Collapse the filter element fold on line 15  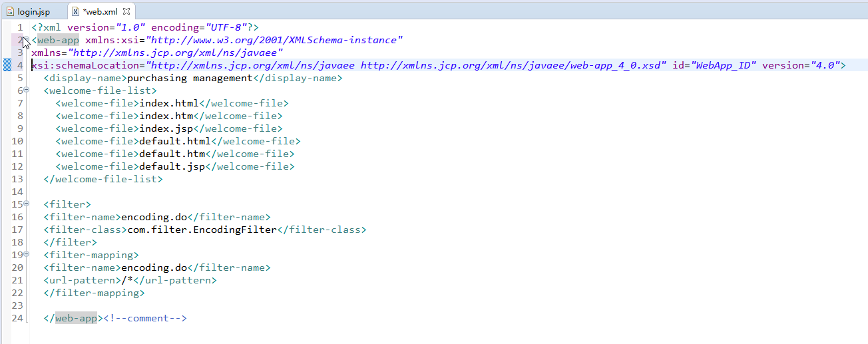[27, 204]
